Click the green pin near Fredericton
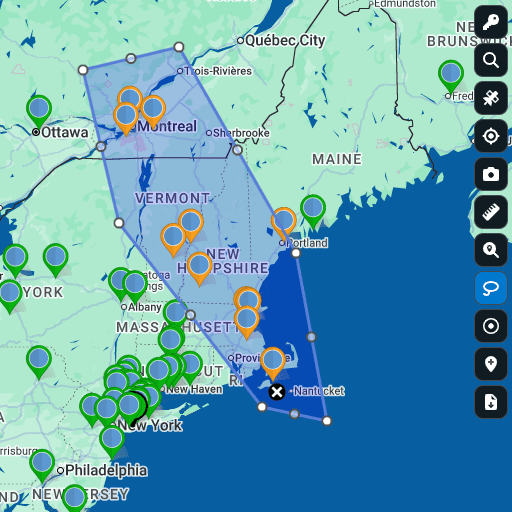Screen dimensions: 512x512 [451, 75]
